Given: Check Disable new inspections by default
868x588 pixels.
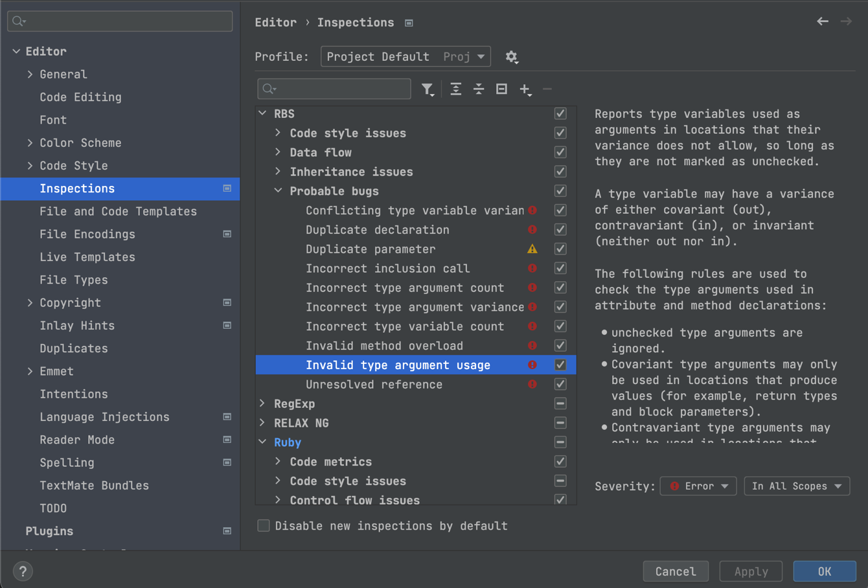Looking at the screenshot, I should (264, 526).
